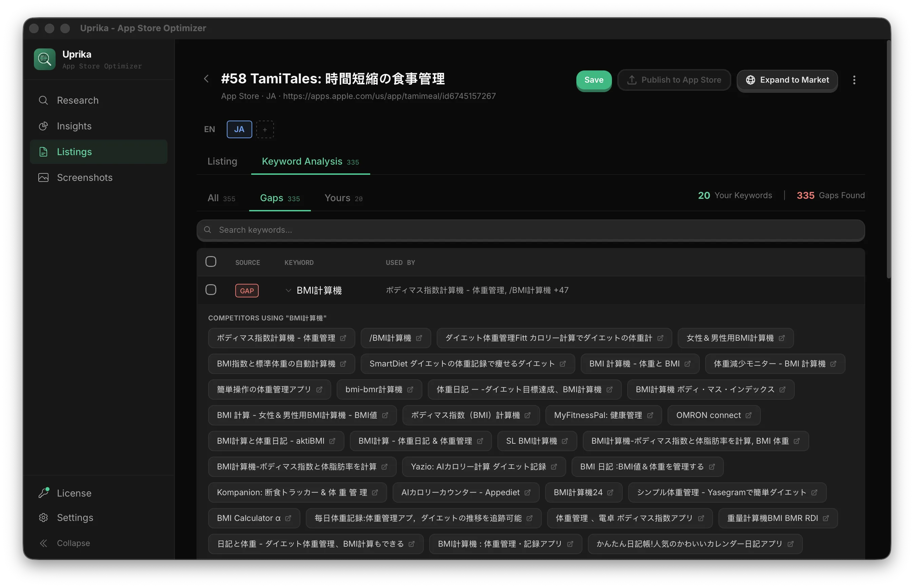Open the Research section via magnifier icon
Viewport: 914px width, 588px height.
pyautogui.click(x=43, y=100)
